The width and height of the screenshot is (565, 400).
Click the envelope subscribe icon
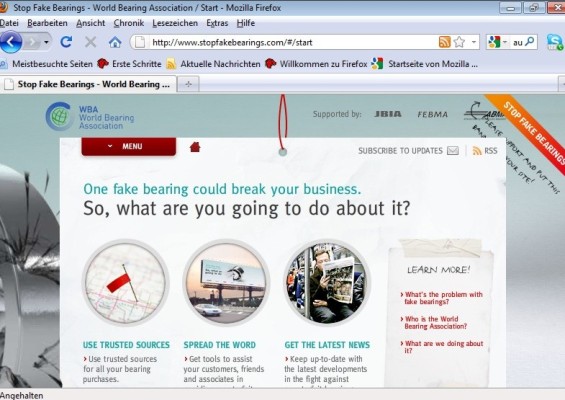[453, 150]
